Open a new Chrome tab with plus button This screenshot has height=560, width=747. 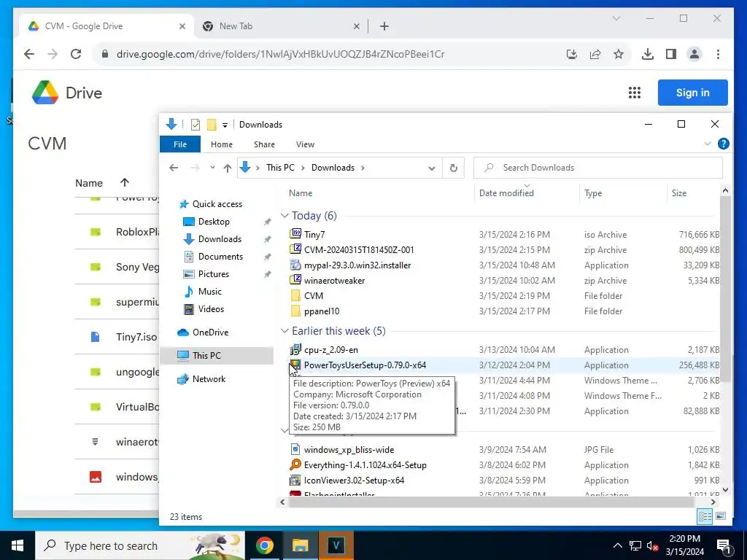point(384,26)
